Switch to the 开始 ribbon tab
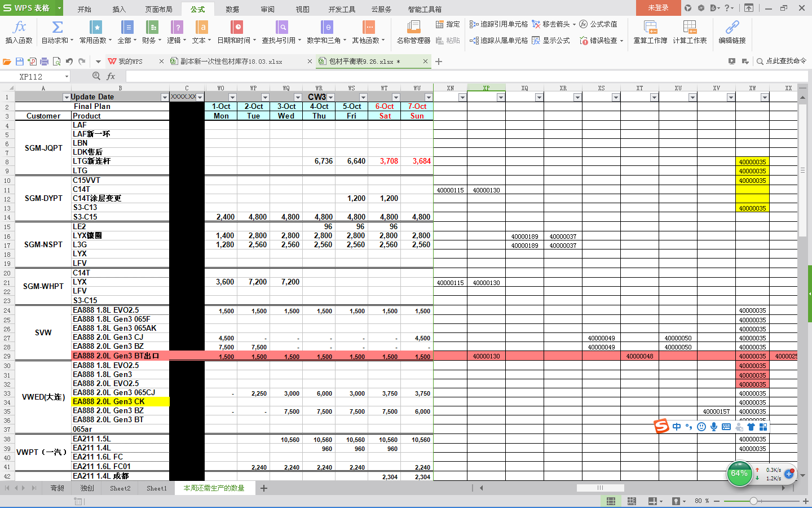Image resolution: width=812 pixels, height=508 pixels. [85, 9]
